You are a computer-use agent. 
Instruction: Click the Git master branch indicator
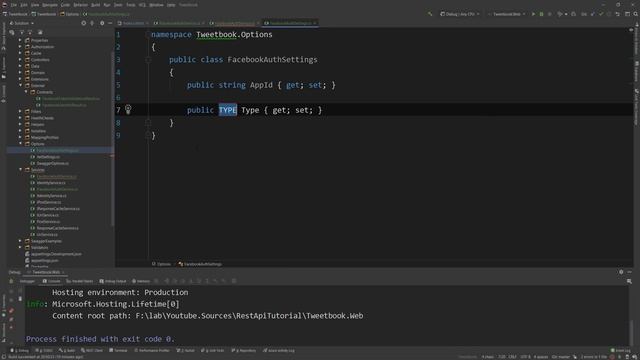pos(560,357)
